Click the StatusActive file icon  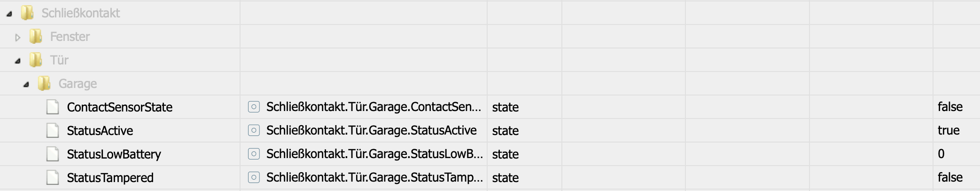pyautogui.click(x=53, y=130)
